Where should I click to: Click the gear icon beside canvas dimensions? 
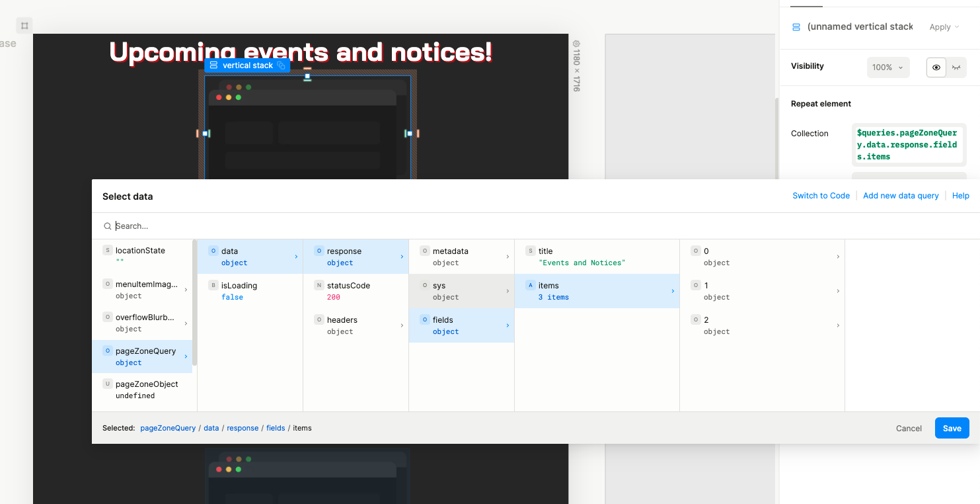click(x=576, y=44)
